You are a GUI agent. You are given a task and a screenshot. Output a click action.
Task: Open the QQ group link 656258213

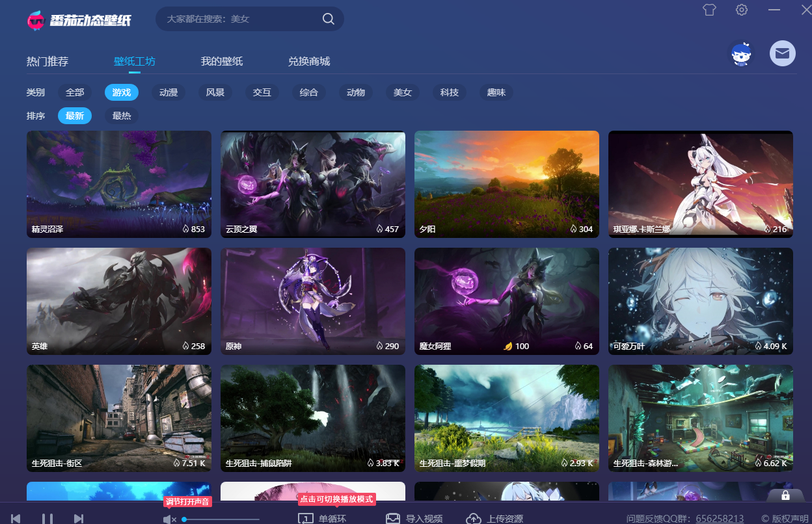[x=720, y=519]
